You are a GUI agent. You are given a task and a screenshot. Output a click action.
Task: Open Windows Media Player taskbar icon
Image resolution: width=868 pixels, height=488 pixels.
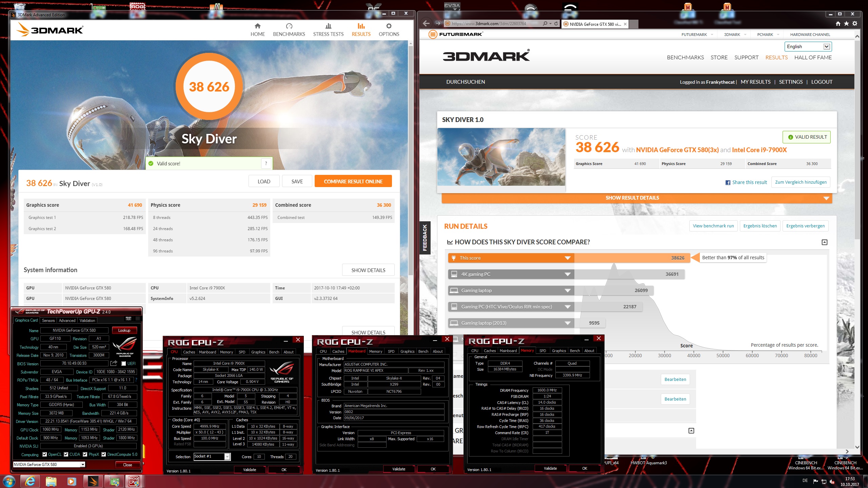pyautogui.click(x=72, y=481)
